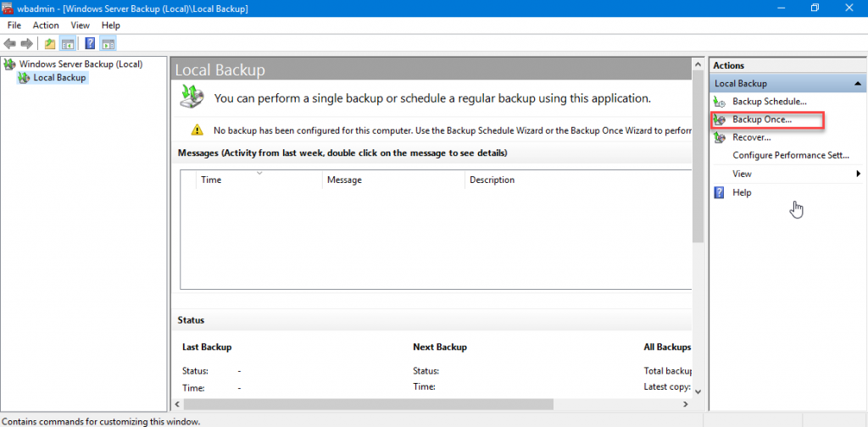This screenshot has width=868, height=427.
Task: Open the Help menu in menu bar
Action: pos(111,25)
